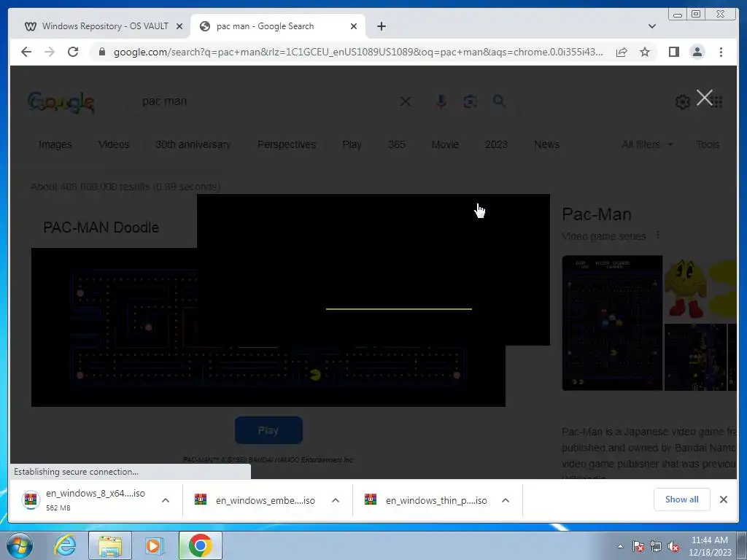Image resolution: width=747 pixels, height=560 pixels.
Task: Go back to the previous page
Action: pyautogui.click(x=26, y=52)
